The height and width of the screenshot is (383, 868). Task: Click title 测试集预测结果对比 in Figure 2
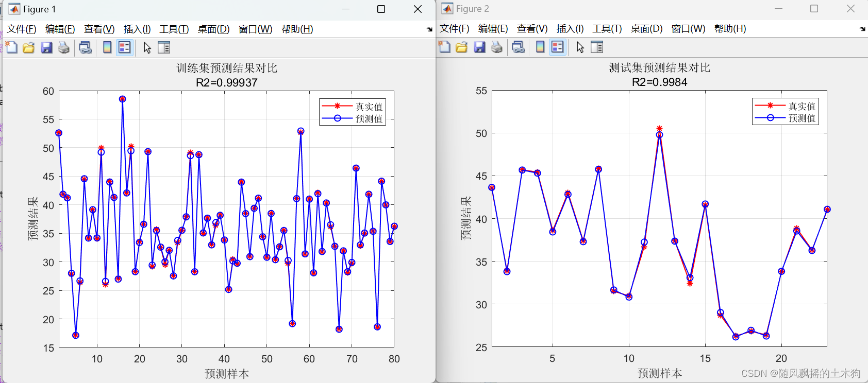coord(660,68)
